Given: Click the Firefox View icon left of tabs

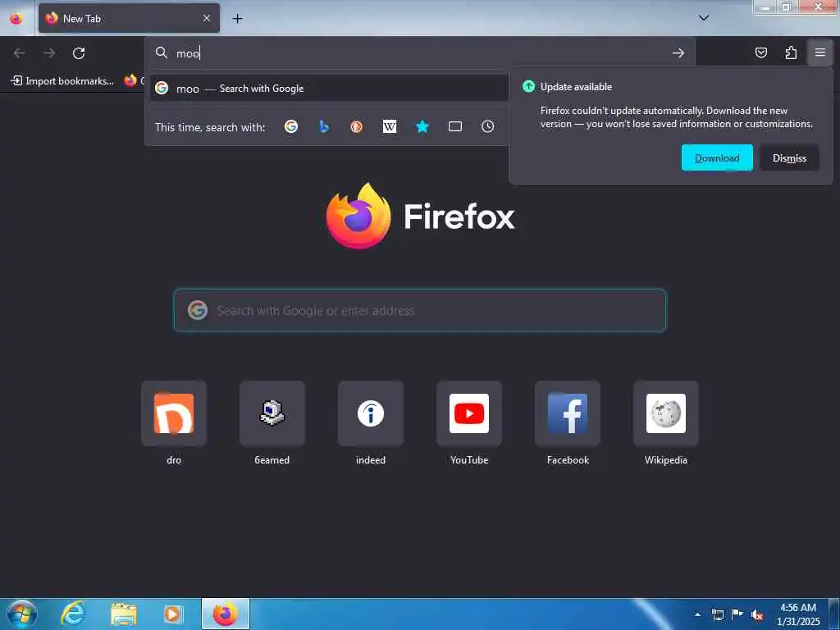Looking at the screenshot, I should tap(16, 18).
